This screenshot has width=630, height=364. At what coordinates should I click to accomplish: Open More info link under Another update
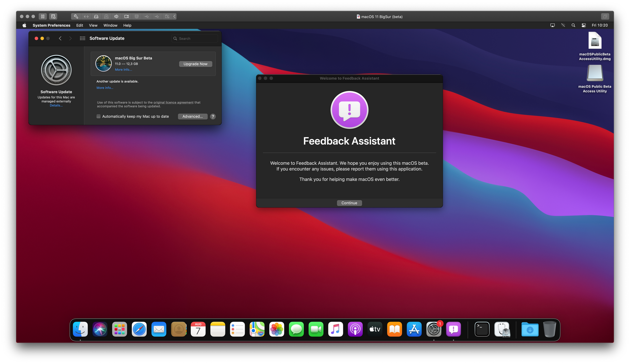(105, 88)
